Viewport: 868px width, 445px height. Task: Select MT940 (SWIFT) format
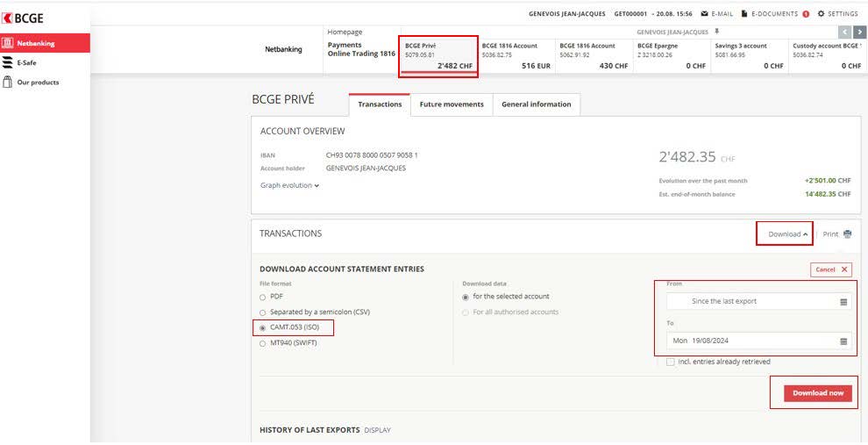(x=262, y=343)
